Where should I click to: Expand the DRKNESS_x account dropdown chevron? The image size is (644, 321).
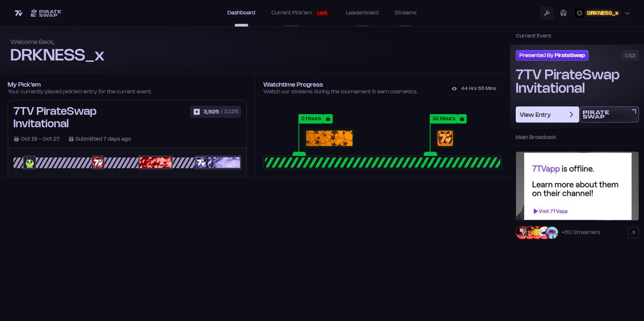(x=628, y=13)
